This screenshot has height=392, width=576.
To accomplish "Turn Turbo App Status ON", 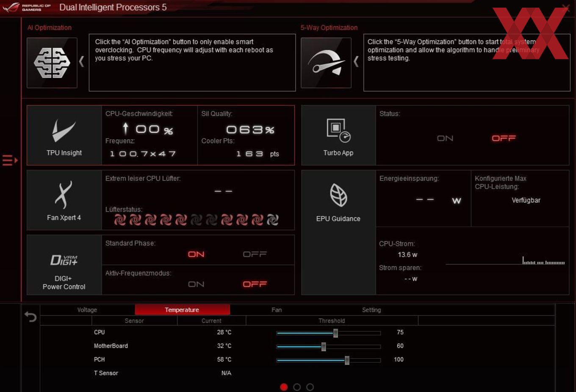I will [445, 138].
